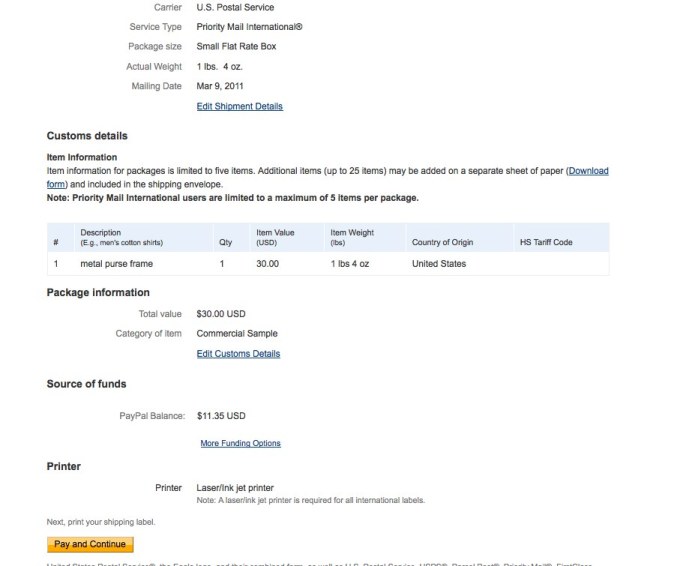Click the Qty column header
The height and width of the screenshot is (566, 683).
(x=225, y=242)
